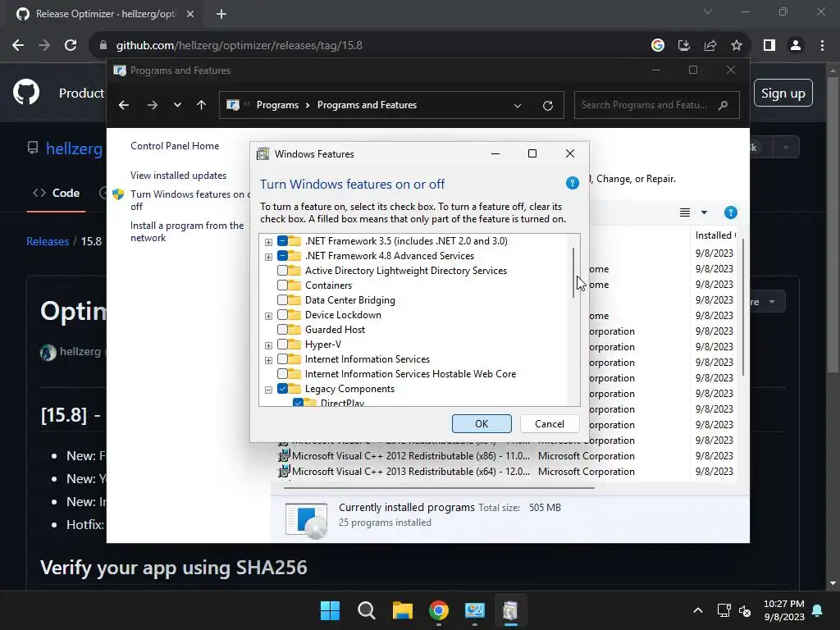Screen dimensions: 840x630
Task: Toggle the .NET Framework 4.8 Advanced Services checkbox
Action: pyautogui.click(x=282, y=256)
